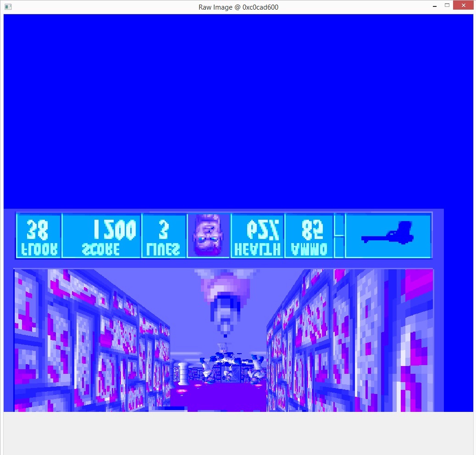Minimize the Raw Image window
This screenshot has width=476, height=455.
tap(435, 6)
